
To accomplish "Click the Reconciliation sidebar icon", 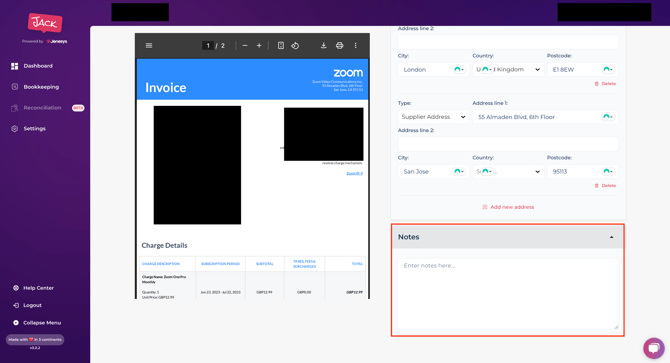I will click(x=15, y=108).
